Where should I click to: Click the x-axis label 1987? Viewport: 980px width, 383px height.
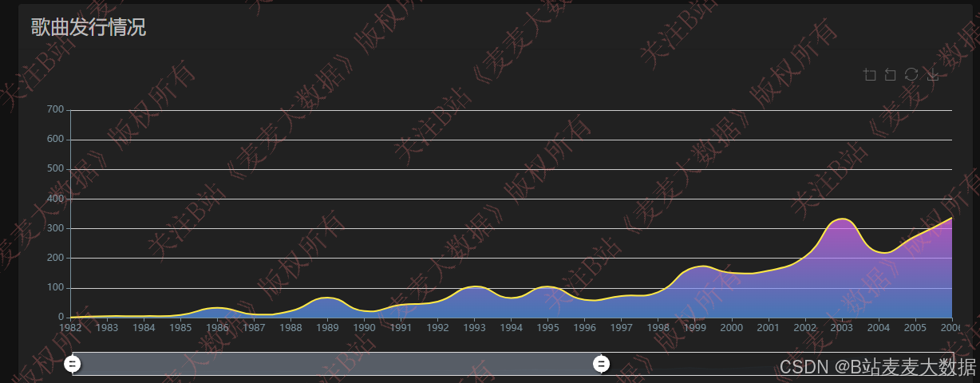254,327
